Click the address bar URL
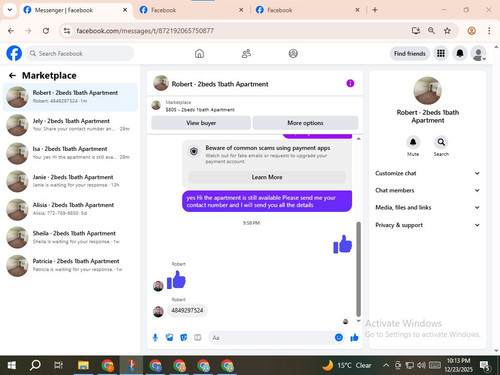Image resolution: width=500 pixels, height=375 pixels. [x=145, y=31]
